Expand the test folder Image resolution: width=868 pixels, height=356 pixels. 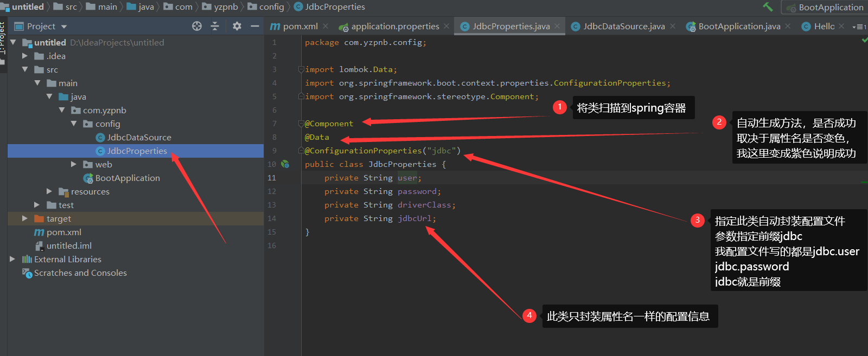click(x=37, y=205)
